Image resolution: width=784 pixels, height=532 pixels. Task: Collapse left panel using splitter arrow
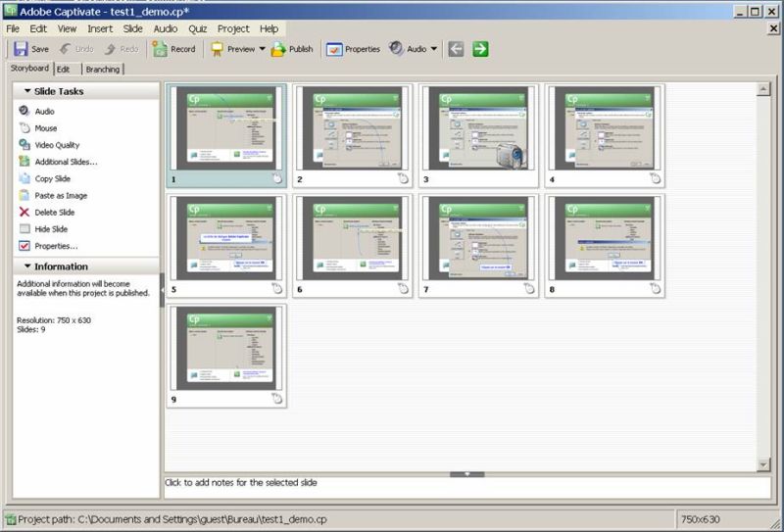pos(162,290)
